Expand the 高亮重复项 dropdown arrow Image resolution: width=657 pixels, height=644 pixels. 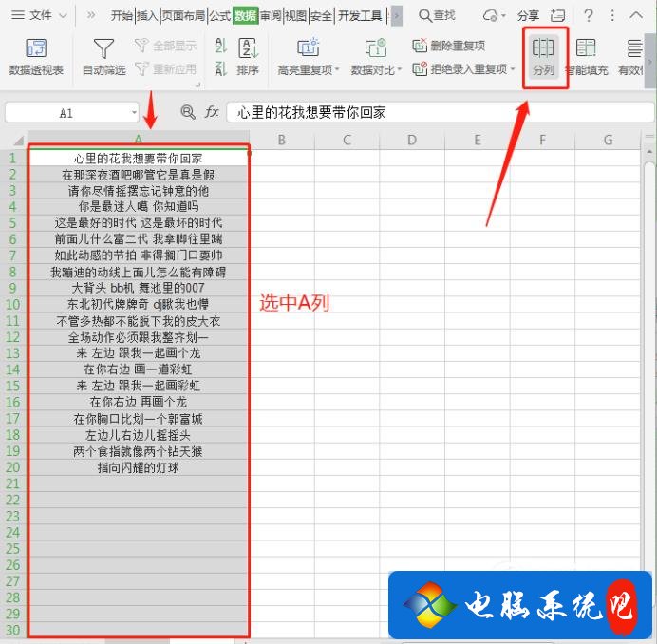coord(336,69)
